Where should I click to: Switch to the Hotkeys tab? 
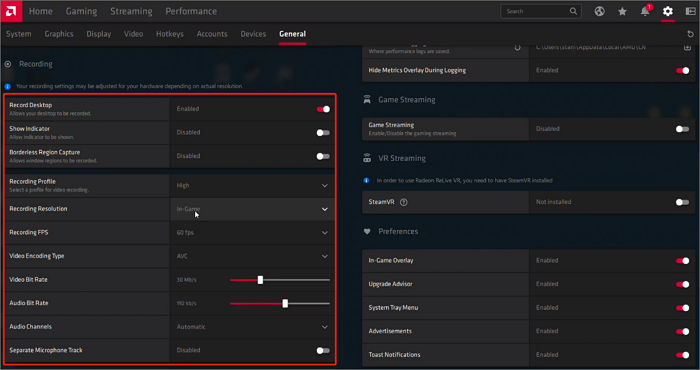[170, 34]
